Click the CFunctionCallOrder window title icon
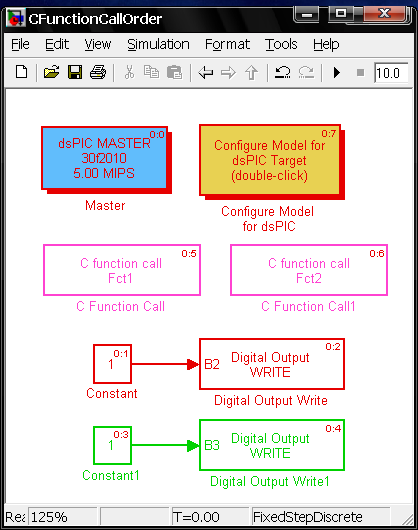The height and width of the screenshot is (530, 418). tap(16, 19)
